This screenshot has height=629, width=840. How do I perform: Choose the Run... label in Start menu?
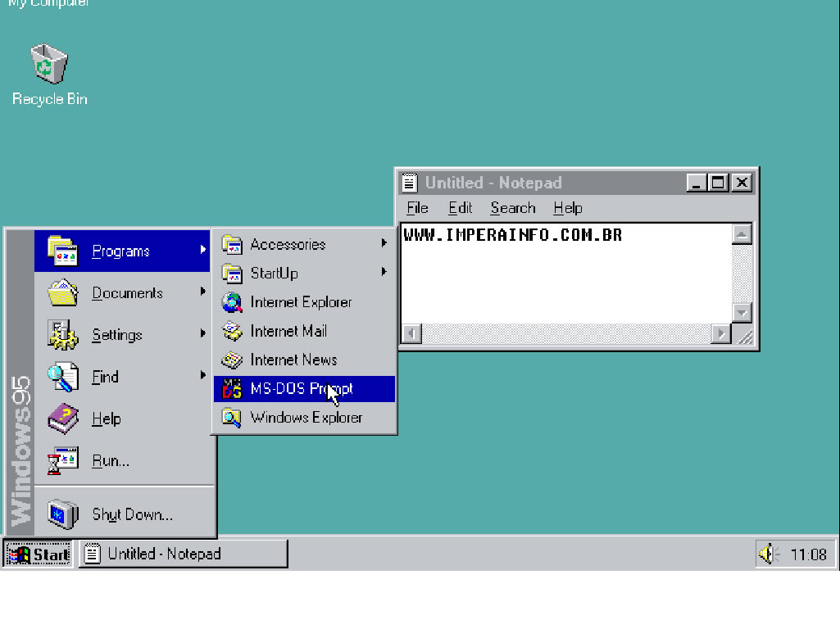(x=111, y=461)
